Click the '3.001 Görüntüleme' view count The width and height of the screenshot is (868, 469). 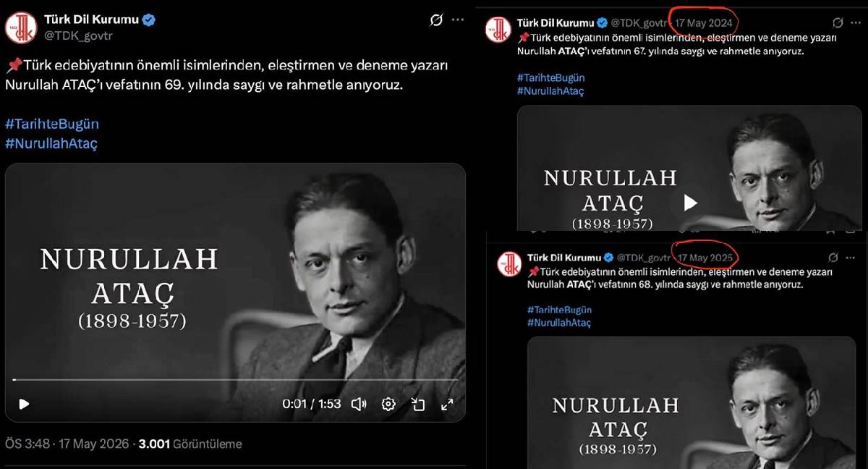[190, 444]
